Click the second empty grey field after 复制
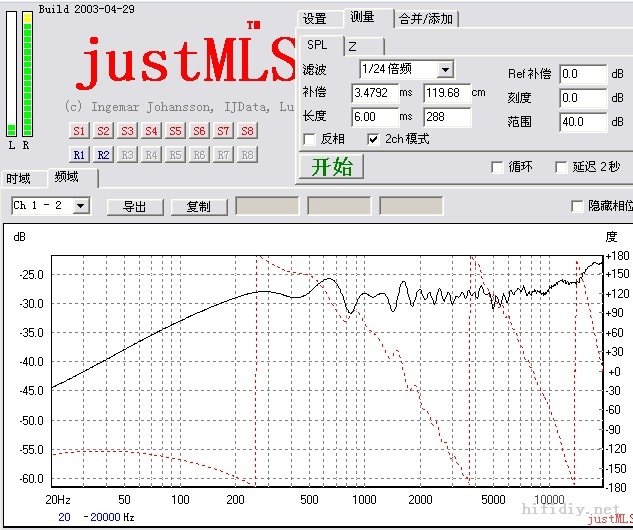The width and height of the screenshot is (633, 530). [339, 206]
